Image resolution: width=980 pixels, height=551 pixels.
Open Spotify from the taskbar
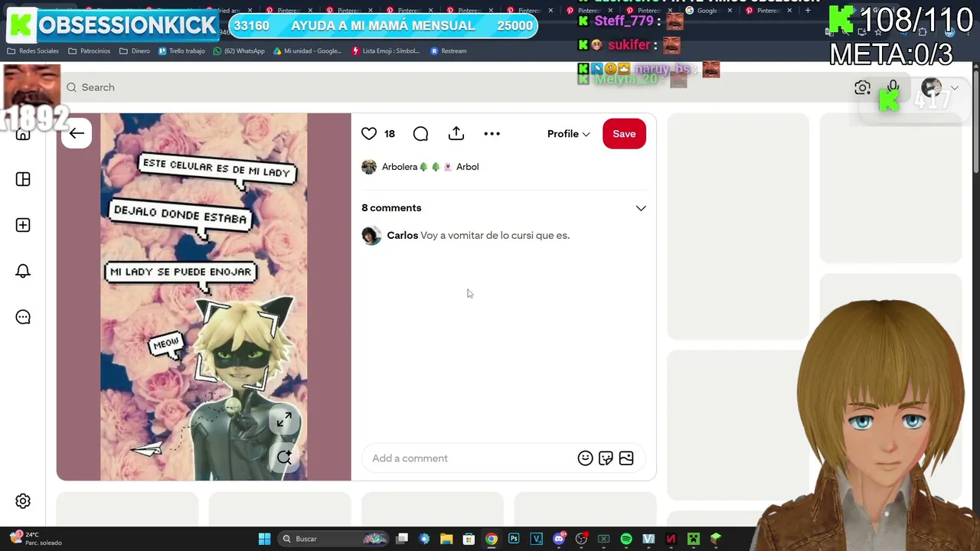coord(626,539)
